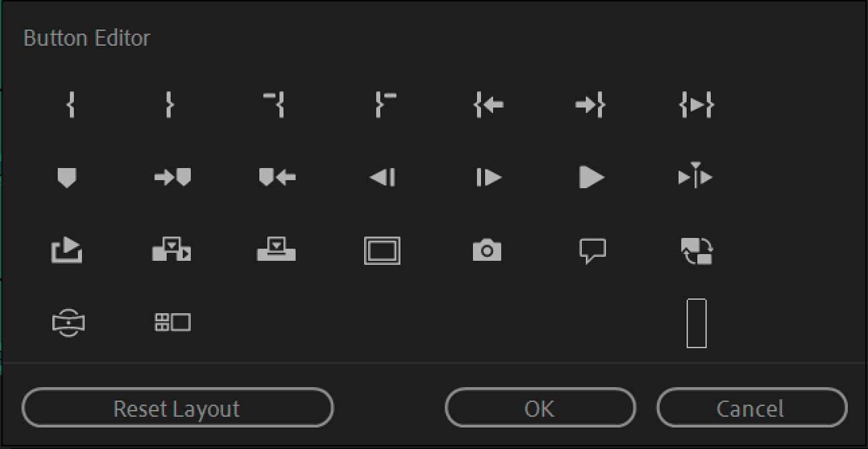Click the Step Forward one frame icon
The image size is (868, 449).
[488, 177]
